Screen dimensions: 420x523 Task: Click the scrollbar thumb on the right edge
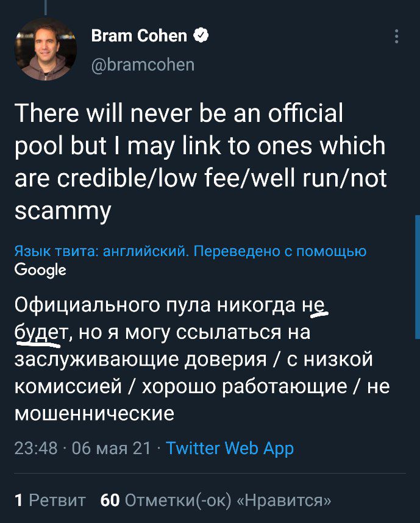point(417,277)
